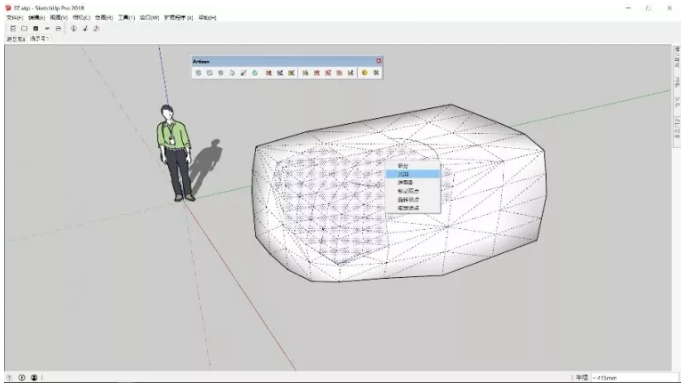Choose the highlighted blue context menu entry
Screen dimensions: 689x387
(413, 174)
